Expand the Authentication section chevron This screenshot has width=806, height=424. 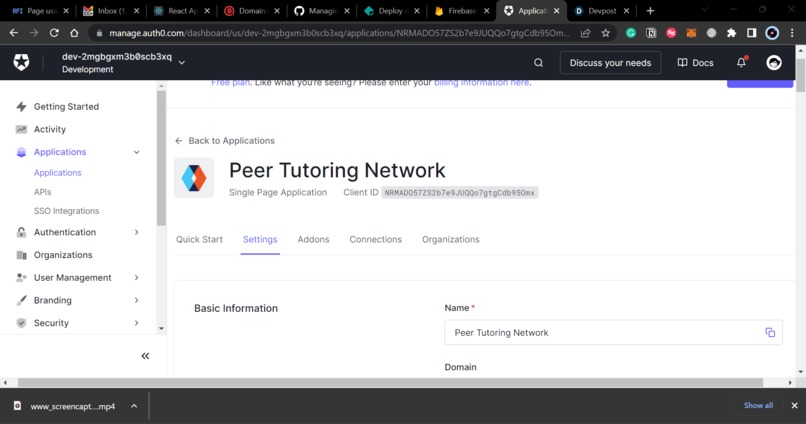(x=137, y=232)
